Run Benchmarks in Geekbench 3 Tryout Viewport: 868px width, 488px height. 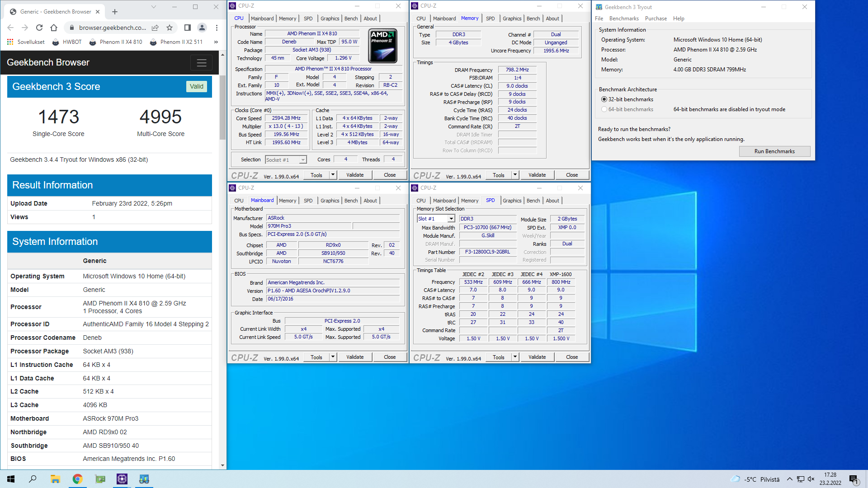tap(774, 151)
